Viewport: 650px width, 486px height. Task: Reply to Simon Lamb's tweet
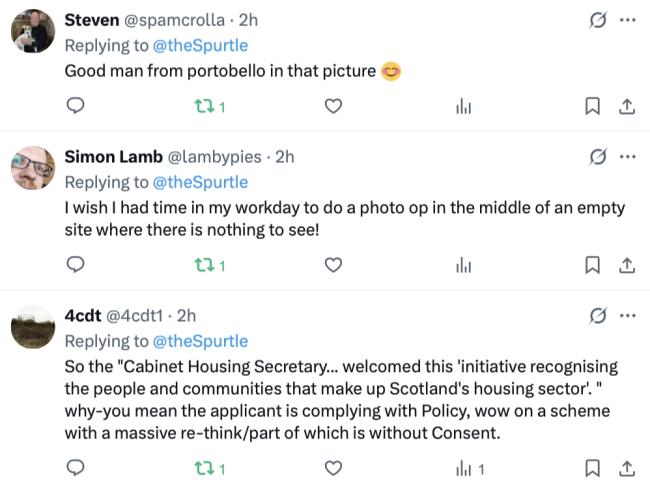pos(75,265)
